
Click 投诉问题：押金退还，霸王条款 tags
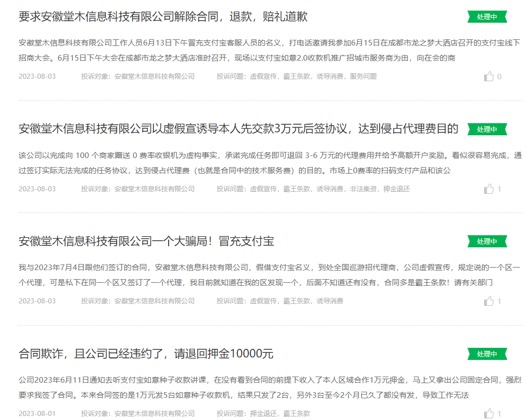point(263,413)
